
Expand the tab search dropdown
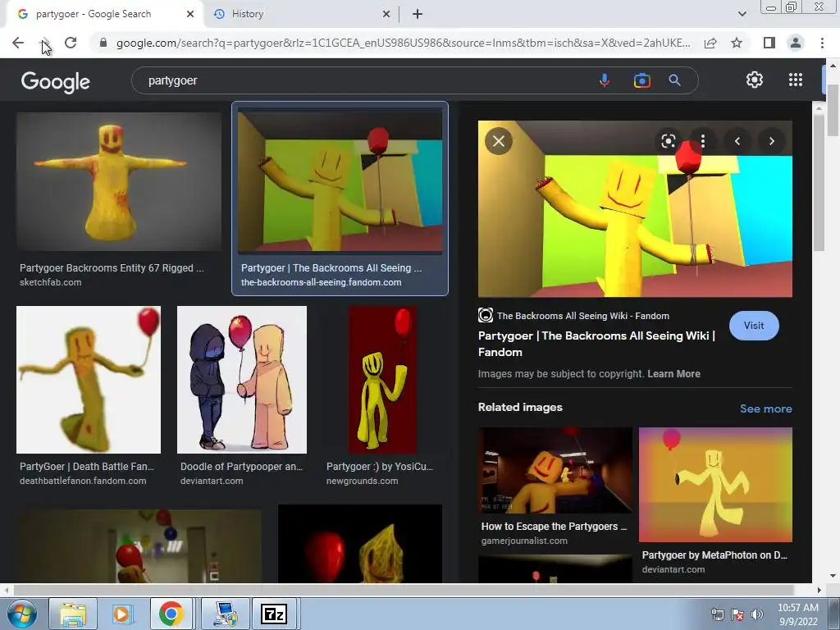tap(742, 15)
